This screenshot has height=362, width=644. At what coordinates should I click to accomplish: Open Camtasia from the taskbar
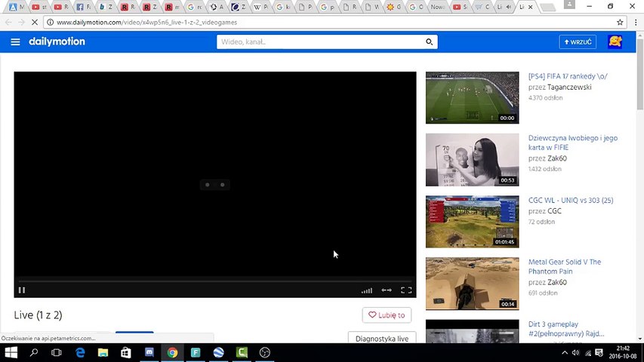[x=242, y=352]
